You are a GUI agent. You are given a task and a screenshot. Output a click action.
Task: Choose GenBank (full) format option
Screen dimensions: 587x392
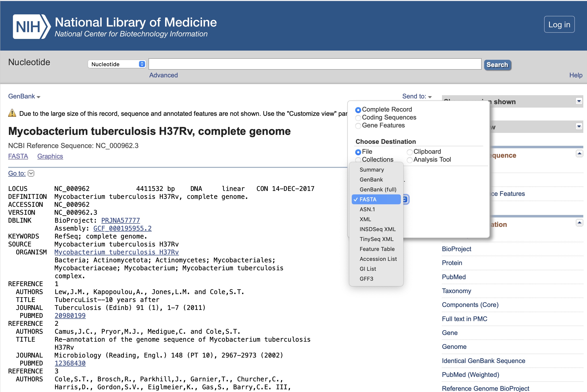click(378, 189)
